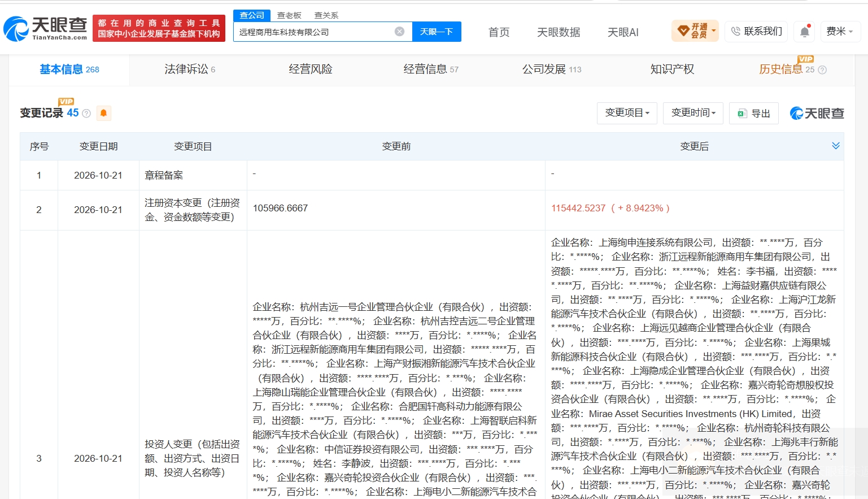Open the 经营风险 tab
This screenshot has width=868, height=499.
311,70
